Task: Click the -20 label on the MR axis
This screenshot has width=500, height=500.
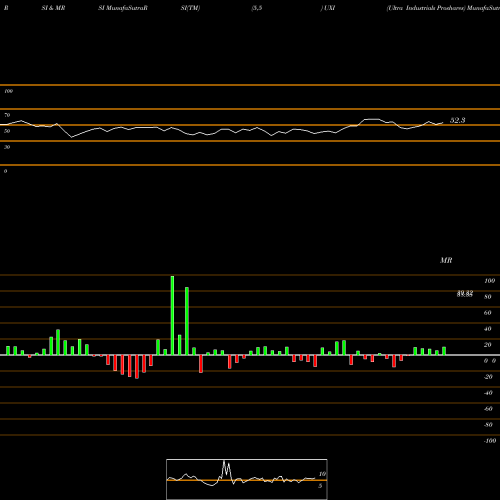Action: [x=488, y=377]
